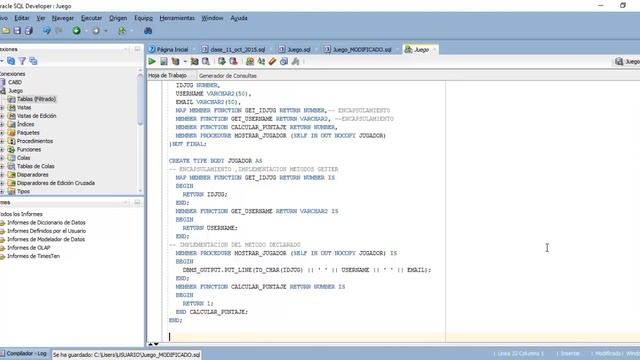Switch to the clase_11_oct_2015.sql tab
640x360 pixels.
click(x=233, y=49)
